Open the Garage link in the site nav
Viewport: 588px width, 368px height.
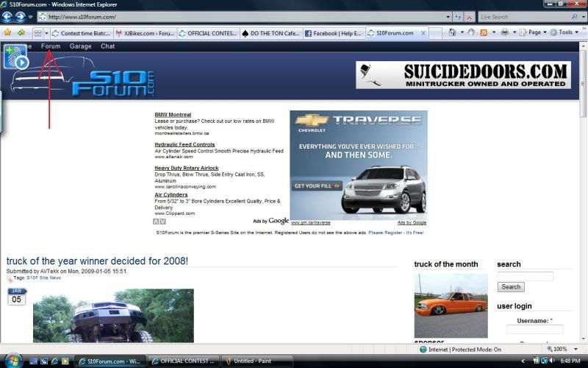tap(80, 46)
